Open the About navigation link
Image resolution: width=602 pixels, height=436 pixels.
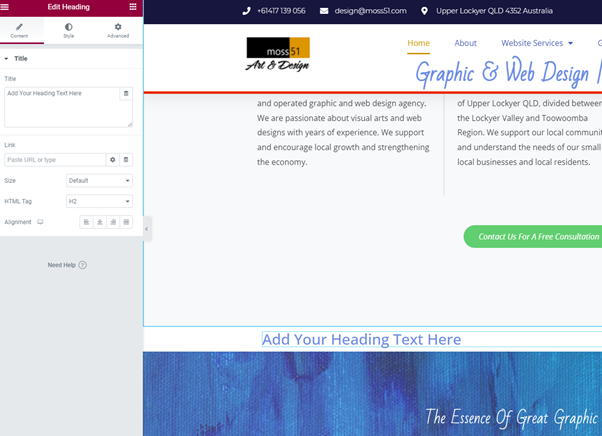(x=465, y=43)
